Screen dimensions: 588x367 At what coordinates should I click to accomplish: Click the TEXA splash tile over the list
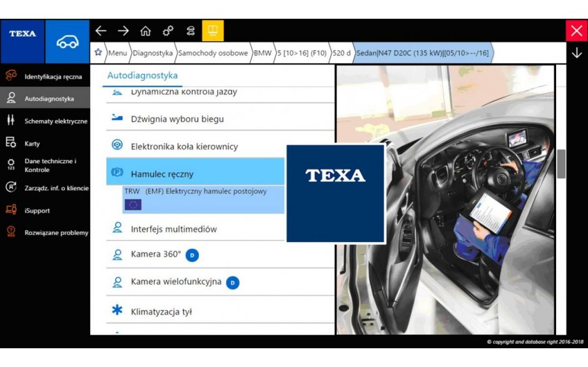(x=336, y=193)
